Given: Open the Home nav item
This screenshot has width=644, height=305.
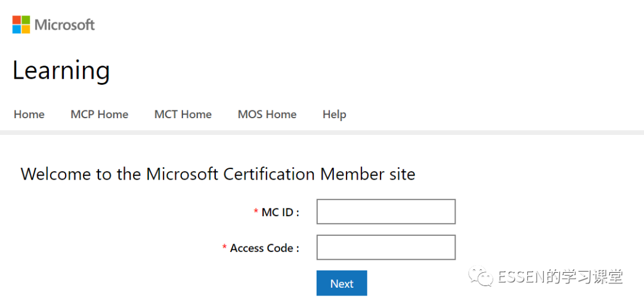Looking at the screenshot, I should tap(29, 114).
